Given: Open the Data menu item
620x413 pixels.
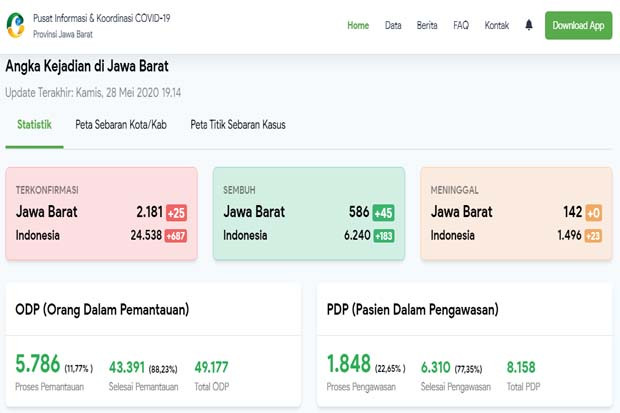Looking at the screenshot, I should tap(393, 25).
